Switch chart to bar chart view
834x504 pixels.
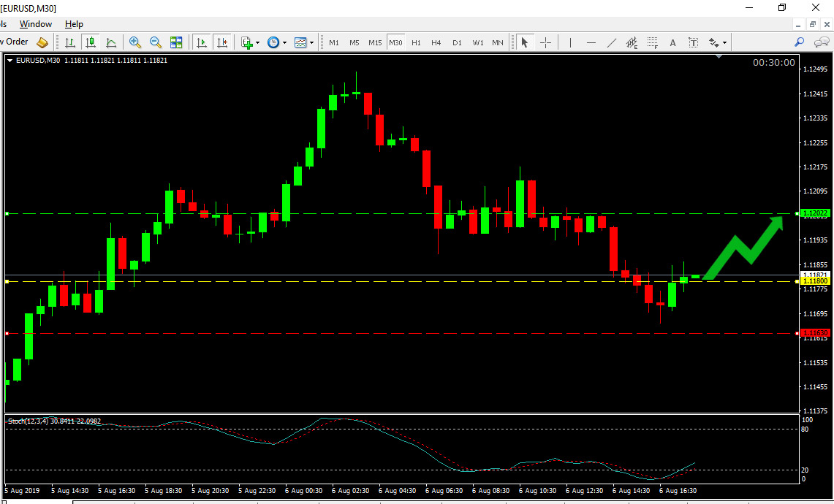pos(70,42)
